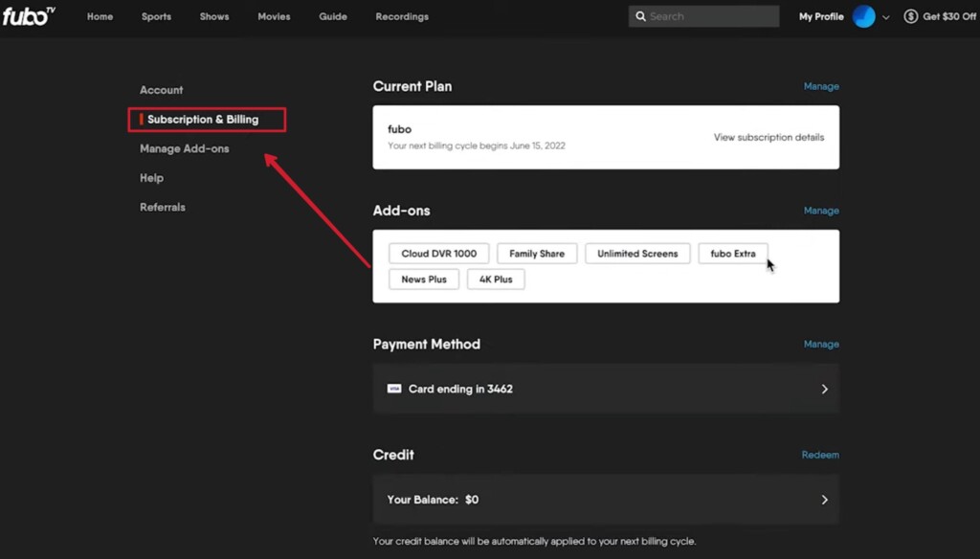
Task: Open Help in the sidebar
Action: point(151,178)
